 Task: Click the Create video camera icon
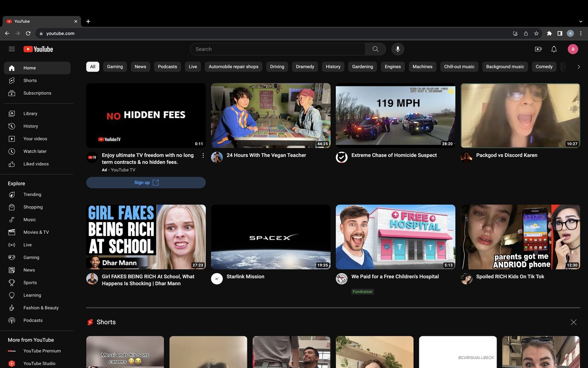537,49
